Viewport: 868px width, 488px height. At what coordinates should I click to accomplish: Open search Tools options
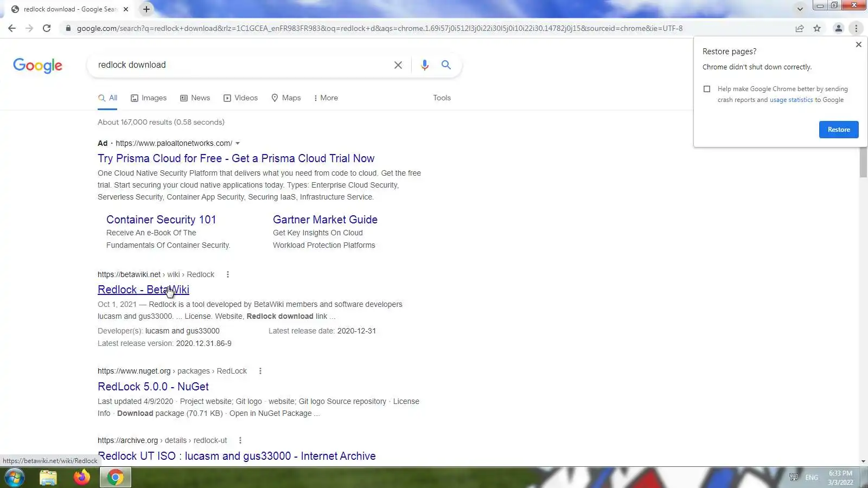point(442,98)
